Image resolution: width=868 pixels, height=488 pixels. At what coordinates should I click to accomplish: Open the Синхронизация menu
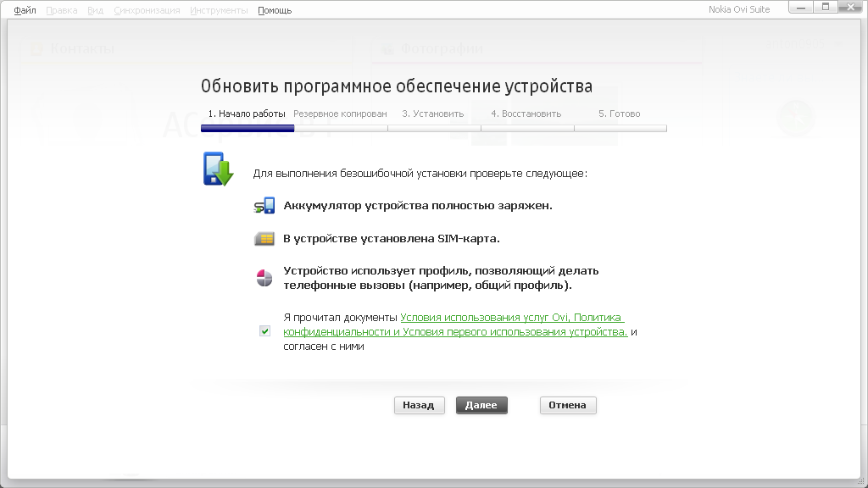click(x=146, y=10)
